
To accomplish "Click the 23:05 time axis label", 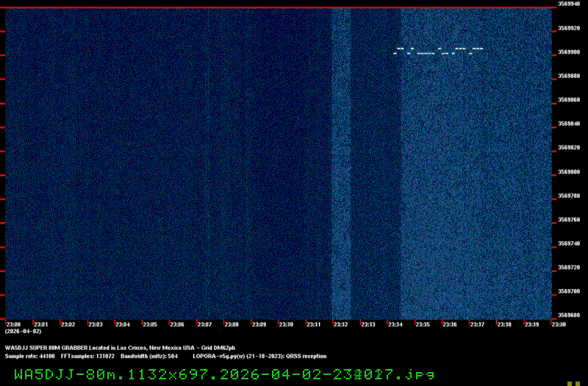I will click(x=150, y=324).
